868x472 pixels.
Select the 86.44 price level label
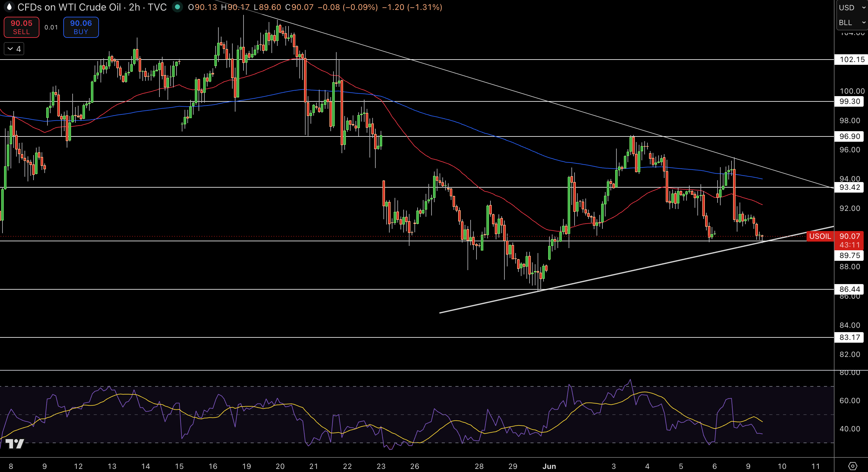(849, 289)
